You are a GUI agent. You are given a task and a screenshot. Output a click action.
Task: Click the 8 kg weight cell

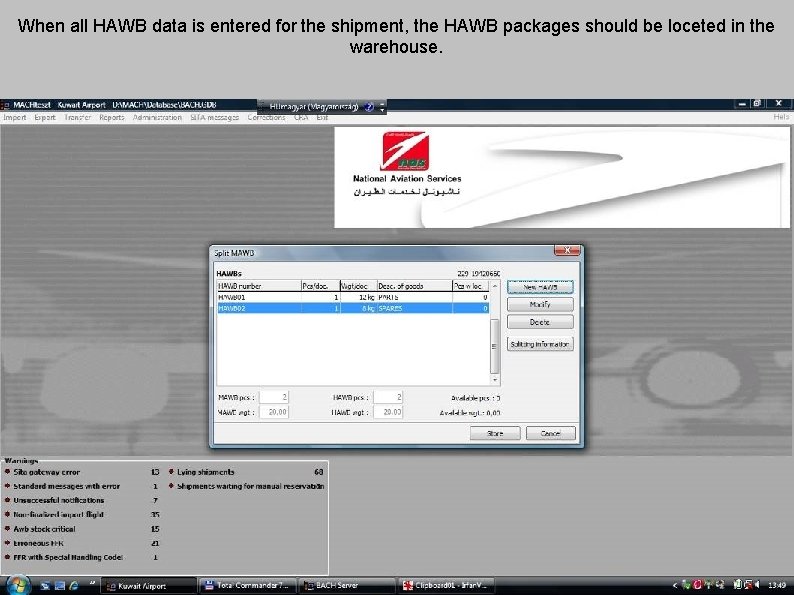[x=358, y=308]
